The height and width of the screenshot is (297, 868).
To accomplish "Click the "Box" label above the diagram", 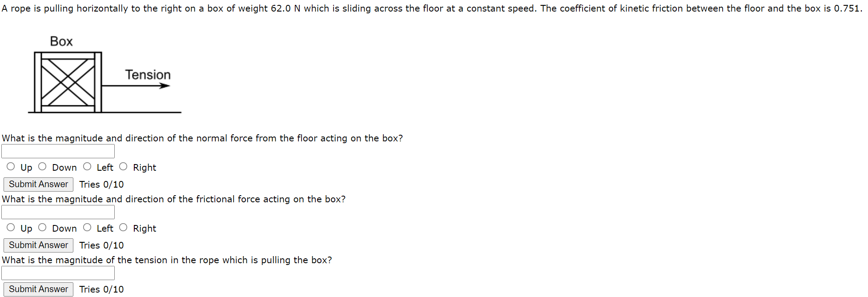I will tap(61, 41).
